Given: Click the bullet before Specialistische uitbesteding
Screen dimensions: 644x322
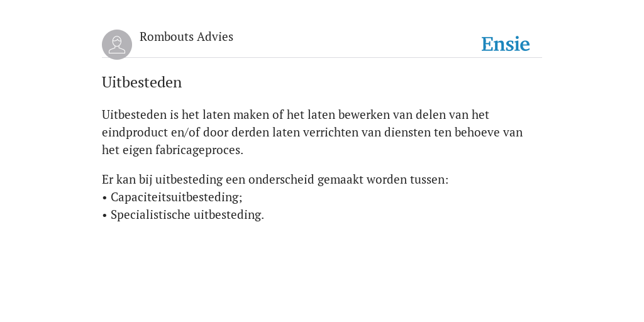Looking at the screenshot, I should 104,215.
